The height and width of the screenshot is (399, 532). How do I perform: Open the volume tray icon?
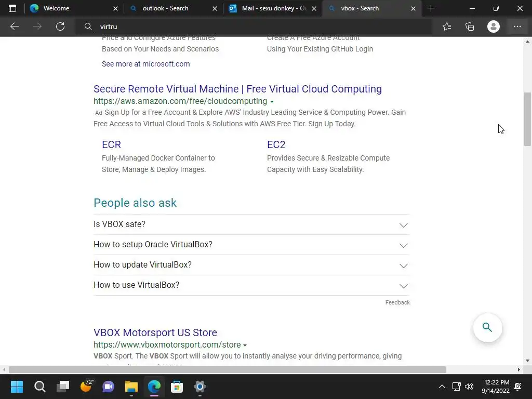coord(469,387)
